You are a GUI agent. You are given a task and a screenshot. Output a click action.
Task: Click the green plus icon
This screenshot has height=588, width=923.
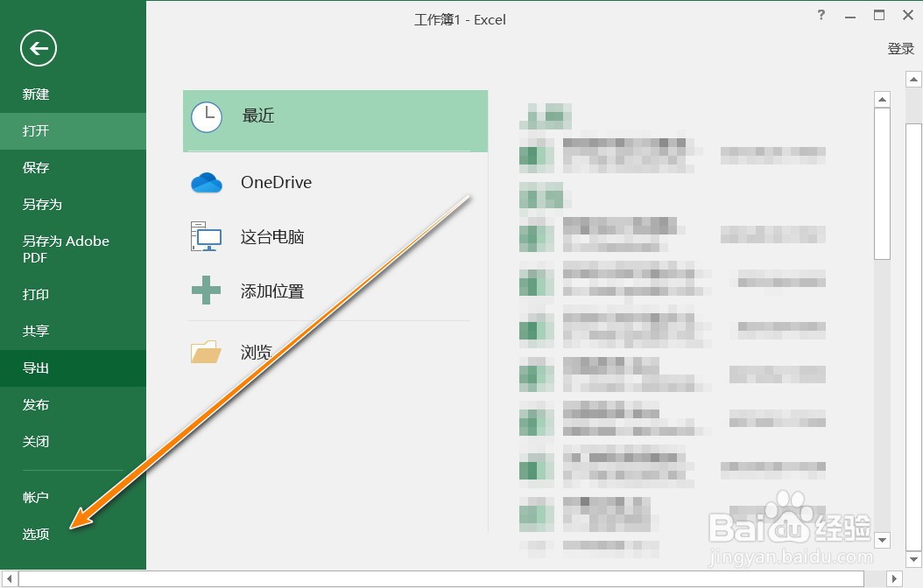click(x=206, y=290)
